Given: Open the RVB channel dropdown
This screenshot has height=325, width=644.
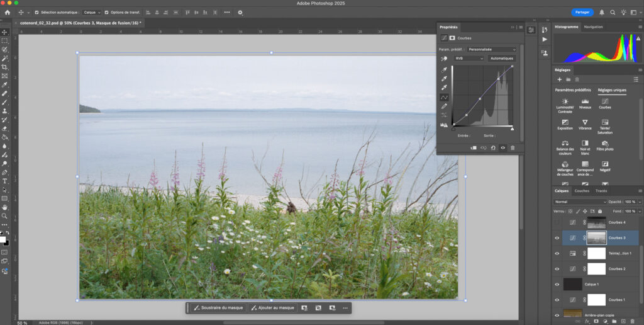Looking at the screenshot, I should point(469,58).
